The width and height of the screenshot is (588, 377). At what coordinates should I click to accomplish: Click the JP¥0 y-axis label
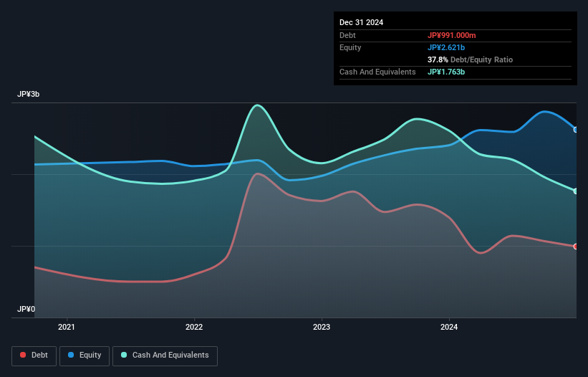pos(26,309)
